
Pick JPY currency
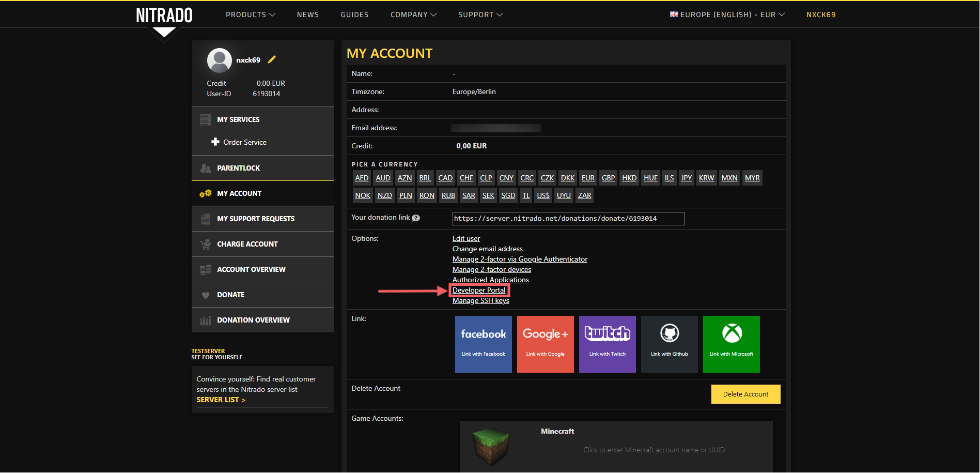[x=686, y=178]
